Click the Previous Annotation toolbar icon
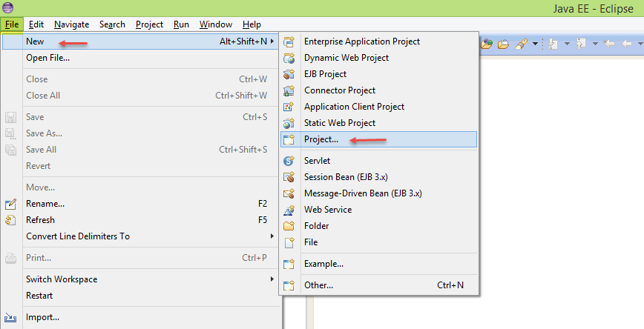The width and height of the screenshot is (644, 329). (582, 43)
